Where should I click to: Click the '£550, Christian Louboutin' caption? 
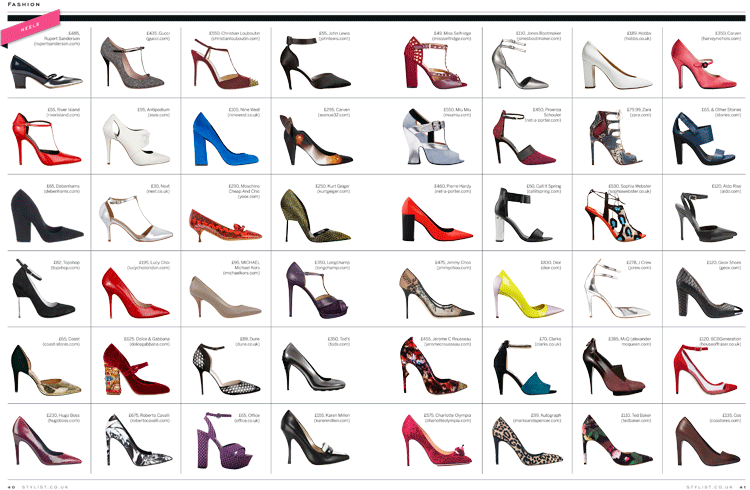[x=234, y=36]
